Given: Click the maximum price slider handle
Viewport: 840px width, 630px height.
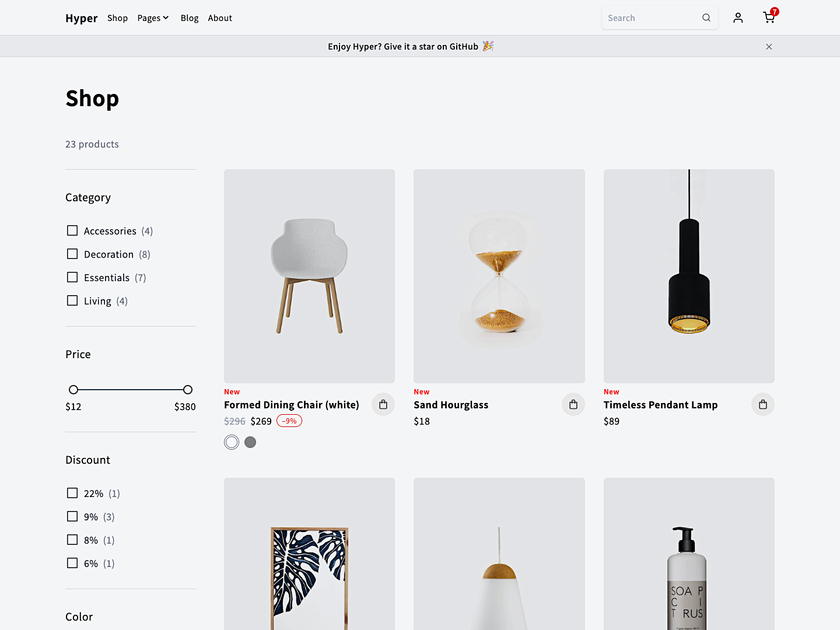Looking at the screenshot, I should coord(188,390).
